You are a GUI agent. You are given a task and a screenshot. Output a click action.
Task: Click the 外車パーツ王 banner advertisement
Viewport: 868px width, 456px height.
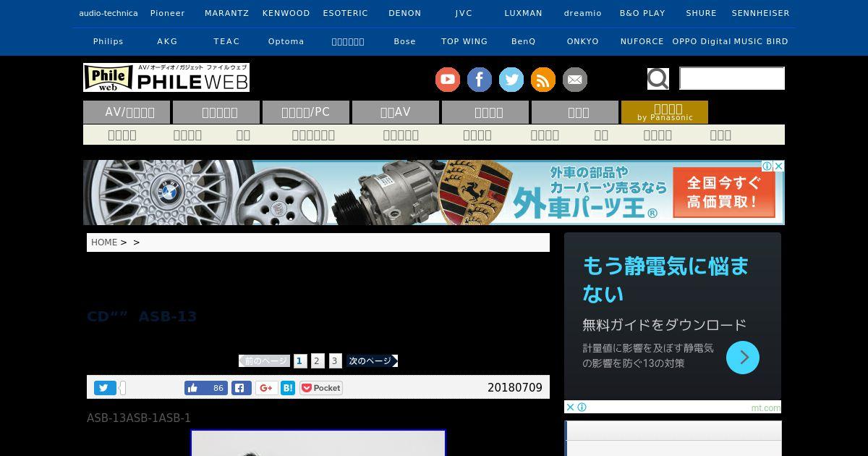point(434,193)
